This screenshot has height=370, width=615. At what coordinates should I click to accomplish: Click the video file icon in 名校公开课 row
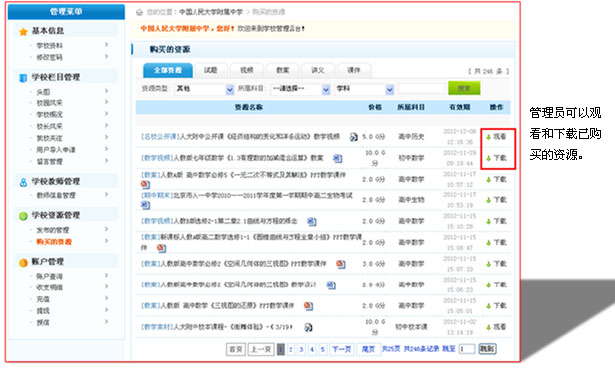(353, 137)
